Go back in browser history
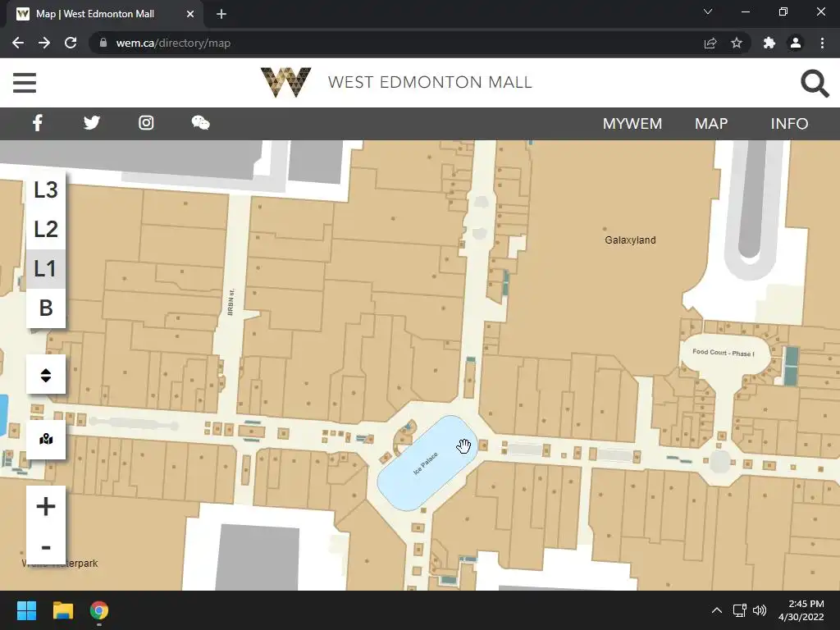The height and width of the screenshot is (630, 840). pos(18,43)
